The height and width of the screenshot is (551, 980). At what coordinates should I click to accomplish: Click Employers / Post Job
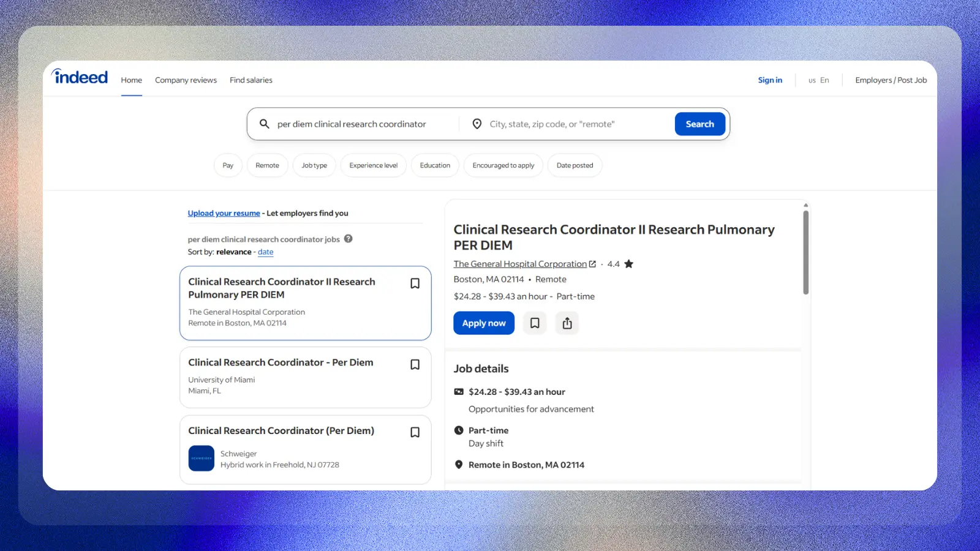coord(891,80)
